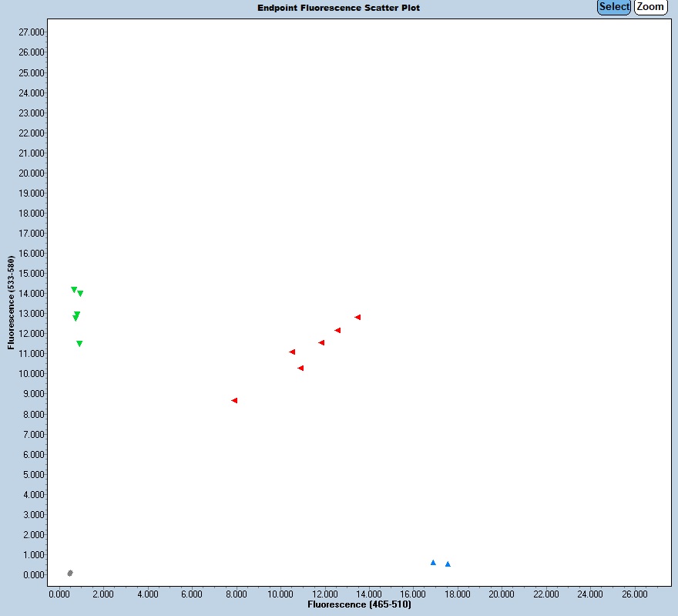Viewport: 678px width, 616px height.
Task: Click the leftmost red triangle near 8.000
Action: (x=234, y=401)
